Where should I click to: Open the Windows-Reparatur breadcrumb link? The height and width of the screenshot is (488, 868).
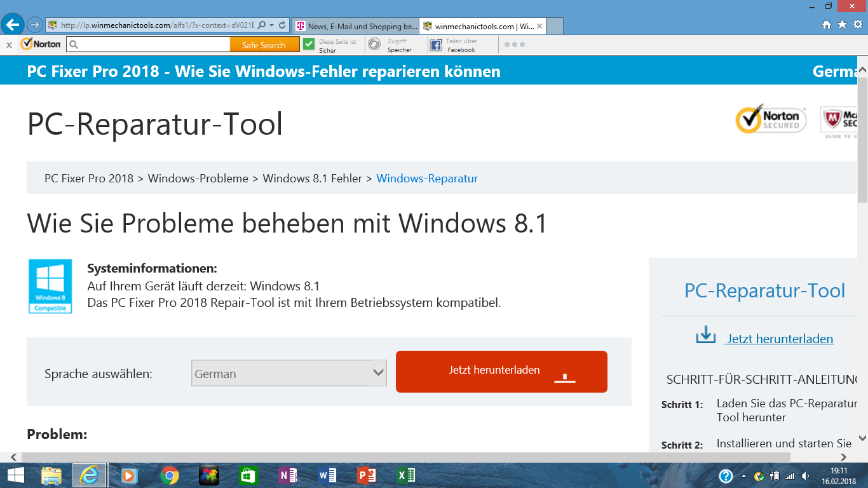point(427,179)
